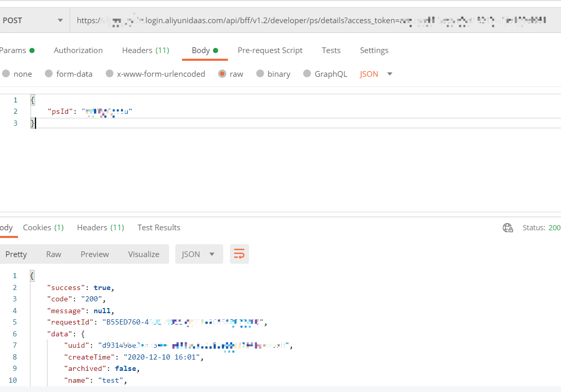Image resolution: width=561 pixels, height=392 pixels.
Task: Select the raw body radio button
Action: coord(222,74)
